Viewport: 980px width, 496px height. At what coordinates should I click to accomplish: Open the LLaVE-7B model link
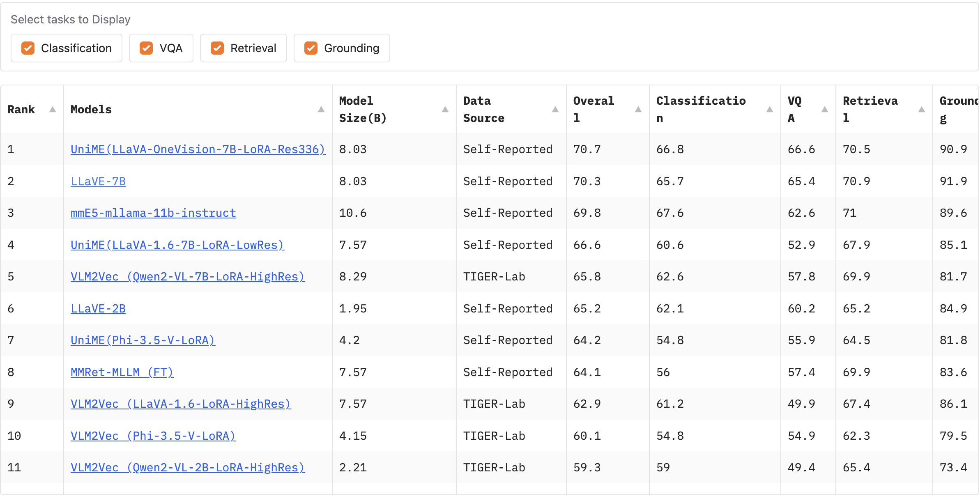tap(98, 181)
